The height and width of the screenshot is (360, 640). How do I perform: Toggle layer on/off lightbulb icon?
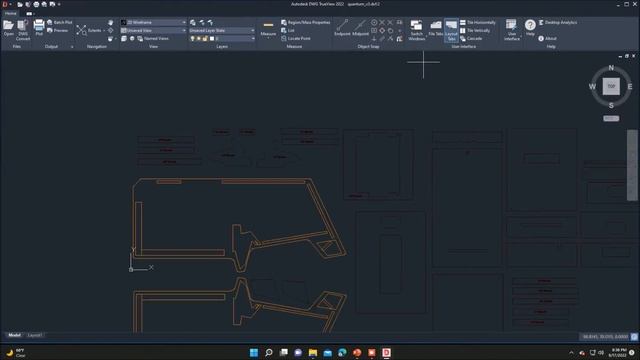[192, 38]
